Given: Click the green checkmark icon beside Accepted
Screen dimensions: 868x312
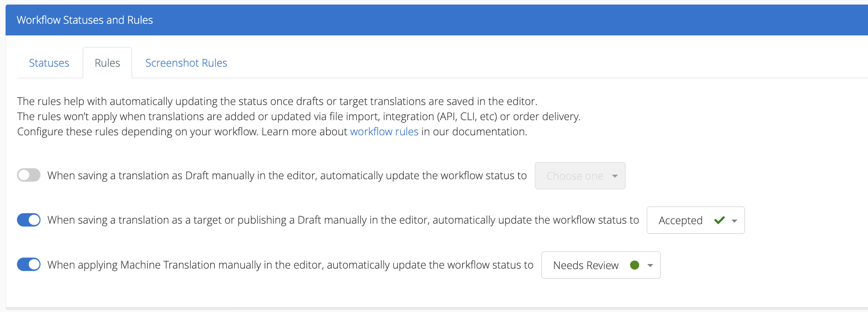Looking at the screenshot, I should click(x=719, y=220).
